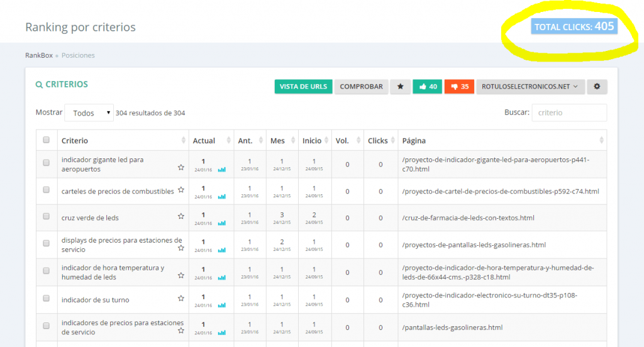Viewport: 644px width, 347px height.
Task: Star 'carteles de precios de combustibles' criterion
Action: pos(181,190)
